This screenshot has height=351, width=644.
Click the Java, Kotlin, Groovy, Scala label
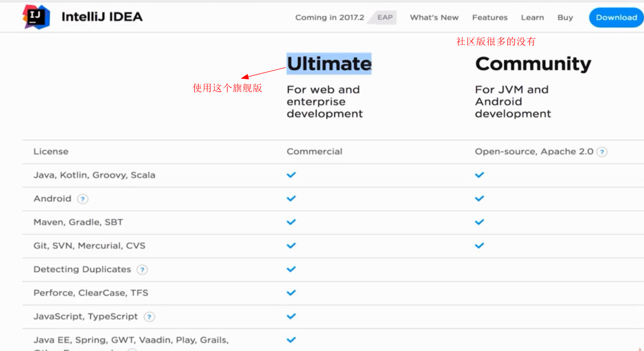(94, 175)
